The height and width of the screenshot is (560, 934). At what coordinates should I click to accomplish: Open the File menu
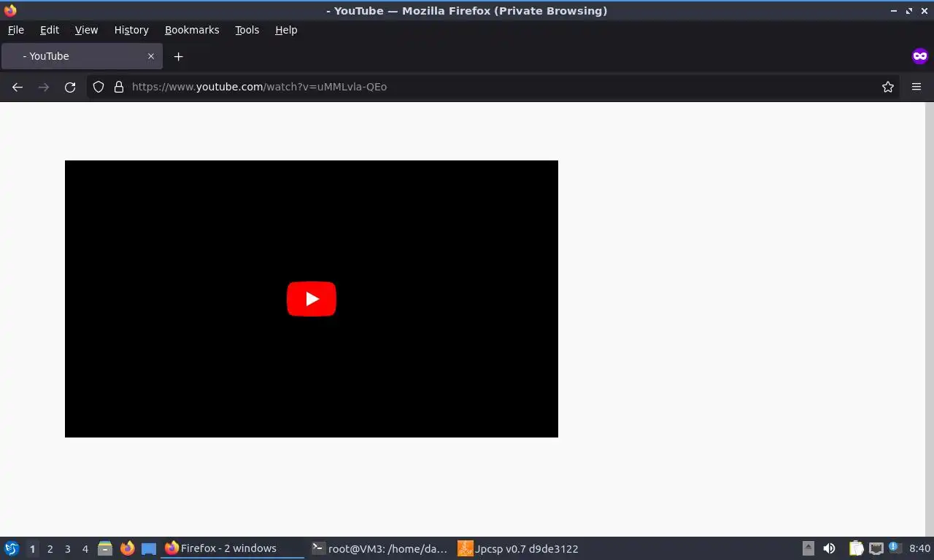(x=15, y=30)
